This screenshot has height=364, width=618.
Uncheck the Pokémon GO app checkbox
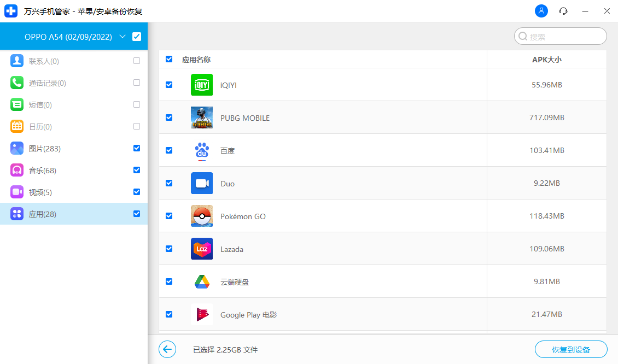[169, 216]
